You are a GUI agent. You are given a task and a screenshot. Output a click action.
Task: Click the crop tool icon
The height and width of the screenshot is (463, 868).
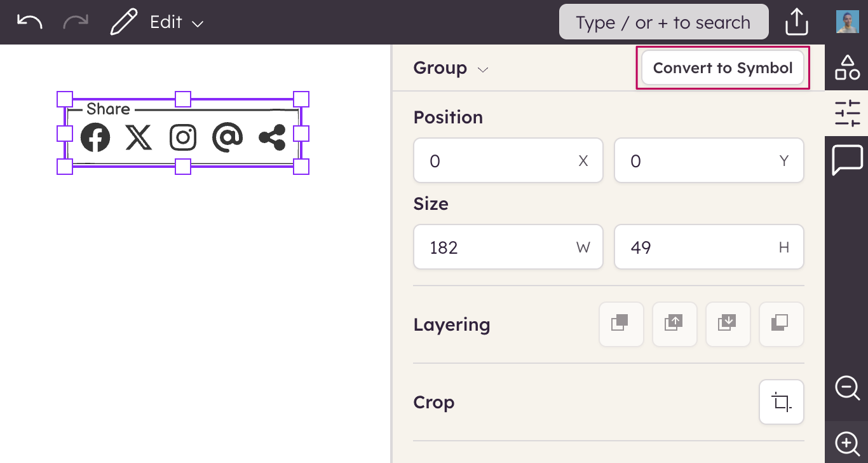(x=781, y=402)
